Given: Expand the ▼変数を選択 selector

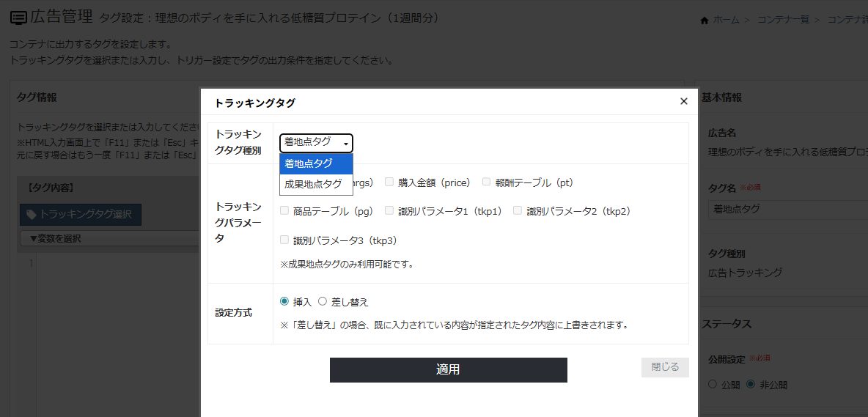Looking at the screenshot, I should click(110, 238).
